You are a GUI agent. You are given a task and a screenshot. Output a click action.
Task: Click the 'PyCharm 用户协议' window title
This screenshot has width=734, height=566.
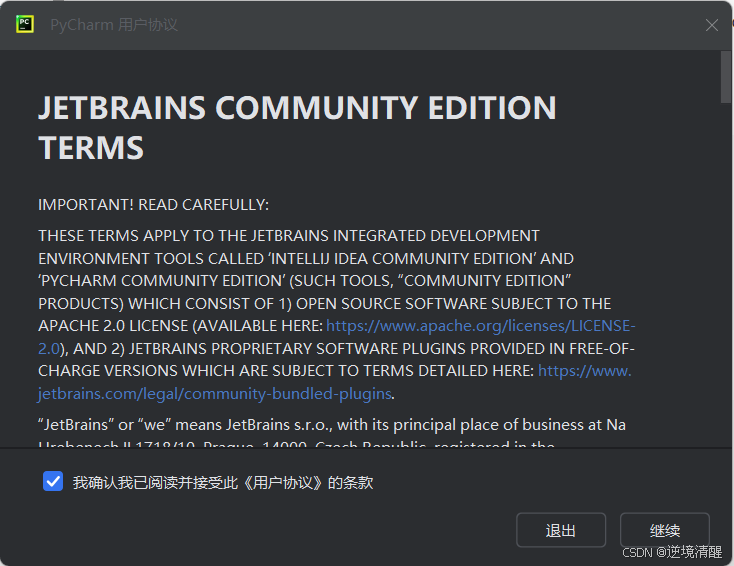pyautogui.click(x=114, y=25)
